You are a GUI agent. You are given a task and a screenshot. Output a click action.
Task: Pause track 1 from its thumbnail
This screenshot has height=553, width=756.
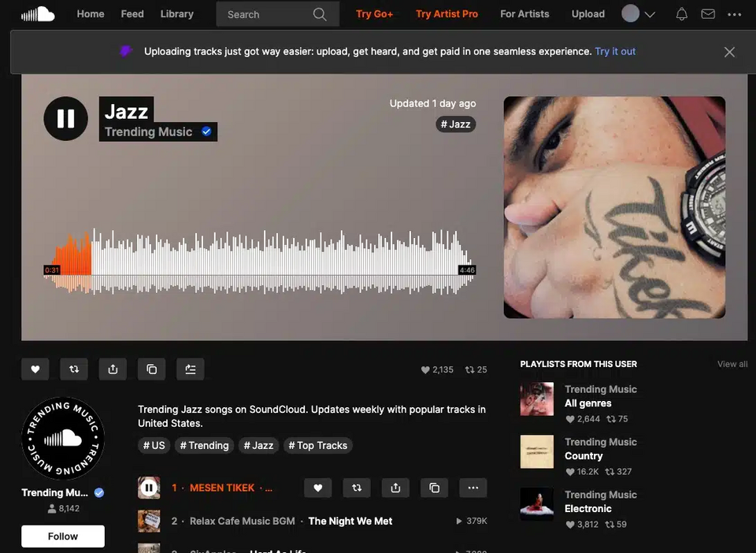click(x=149, y=488)
